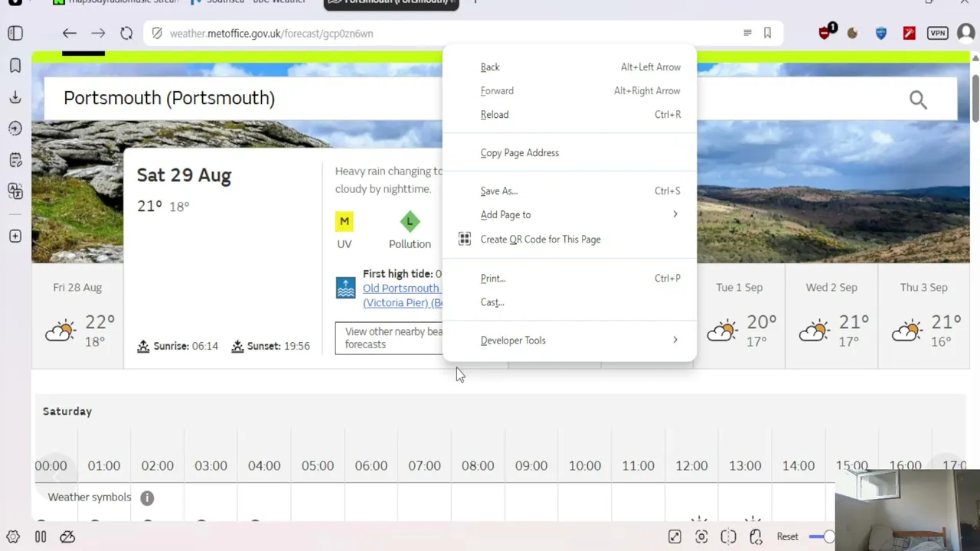Screen dimensions: 980x551
Task: Click the yellow UV index badge
Action: [x=345, y=222]
